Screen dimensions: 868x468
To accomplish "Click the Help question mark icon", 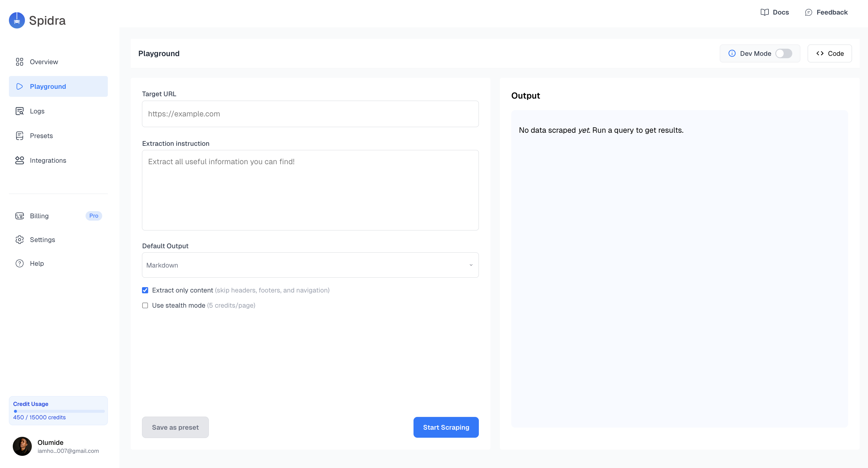I will (20, 263).
